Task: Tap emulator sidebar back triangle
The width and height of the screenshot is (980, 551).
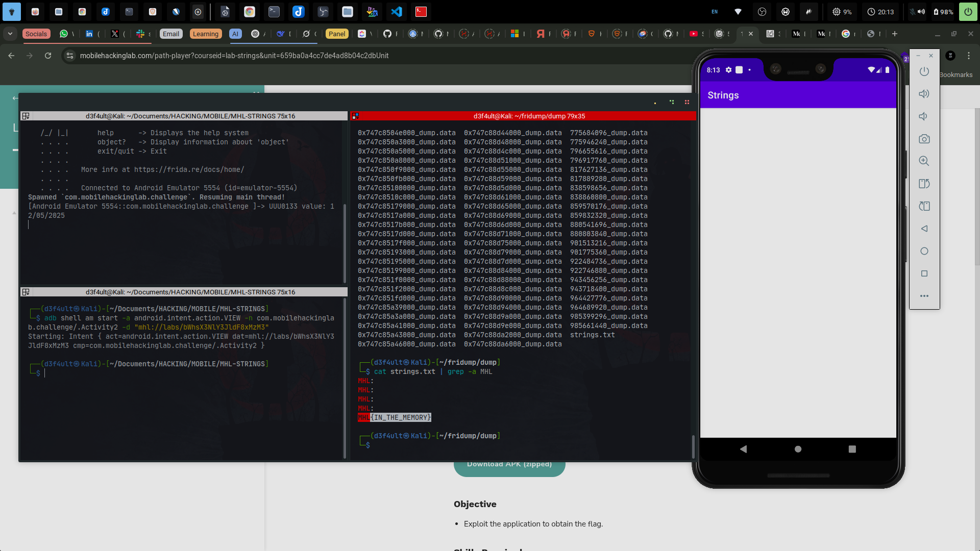Action: pos(924,229)
